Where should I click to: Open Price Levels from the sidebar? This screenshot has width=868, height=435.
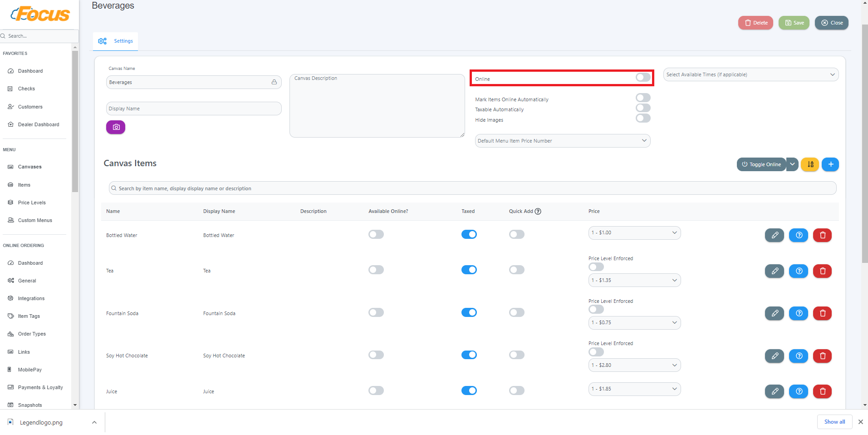coord(31,203)
